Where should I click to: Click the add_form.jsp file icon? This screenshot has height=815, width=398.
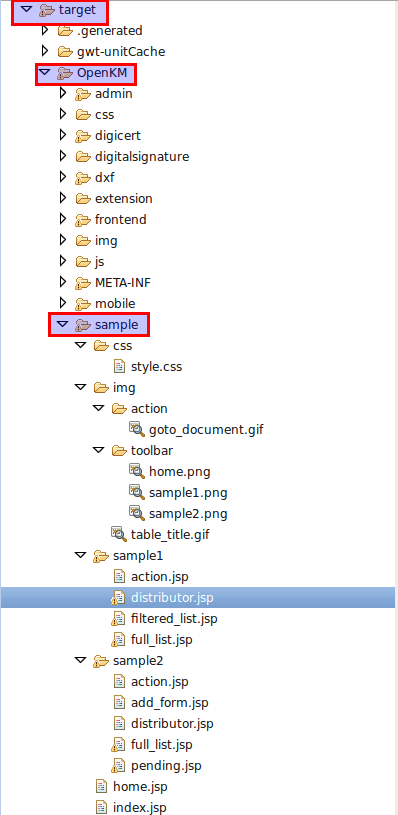pyautogui.click(x=119, y=702)
